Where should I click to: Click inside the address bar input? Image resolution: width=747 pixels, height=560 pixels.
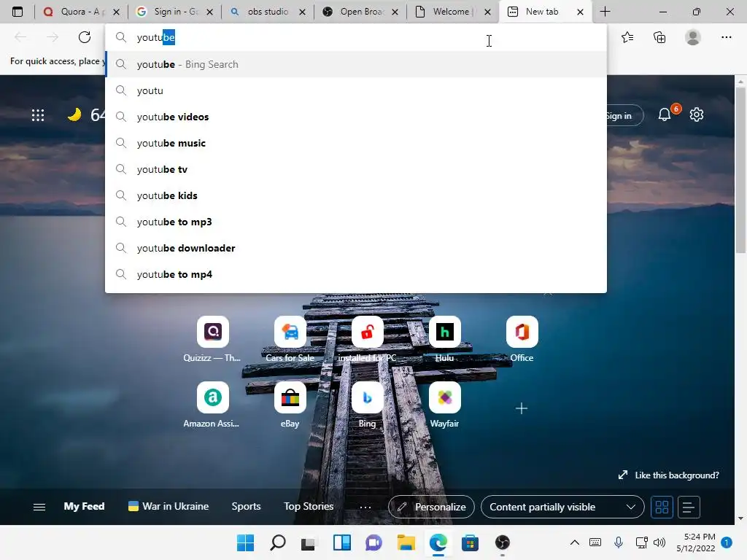tap(356, 37)
